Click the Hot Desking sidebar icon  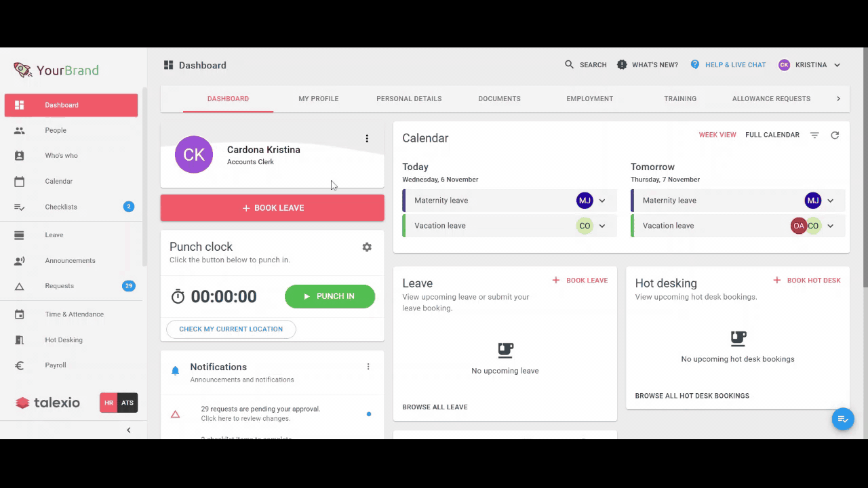tap(19, 340)
